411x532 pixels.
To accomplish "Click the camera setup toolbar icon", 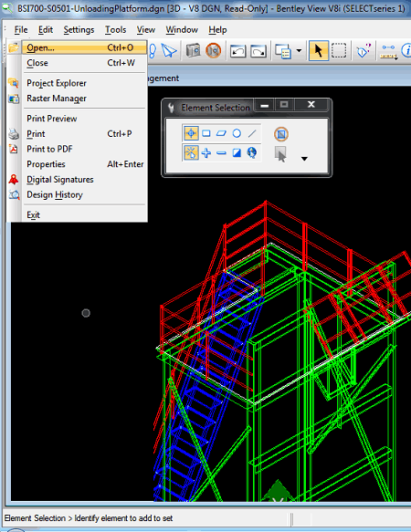I will click(194, 51).
